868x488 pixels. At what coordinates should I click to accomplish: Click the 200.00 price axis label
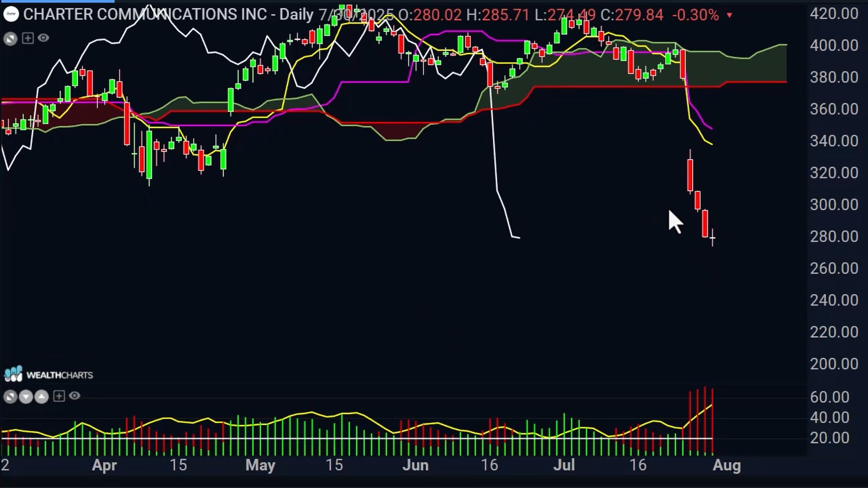click(x=834, y=364)
